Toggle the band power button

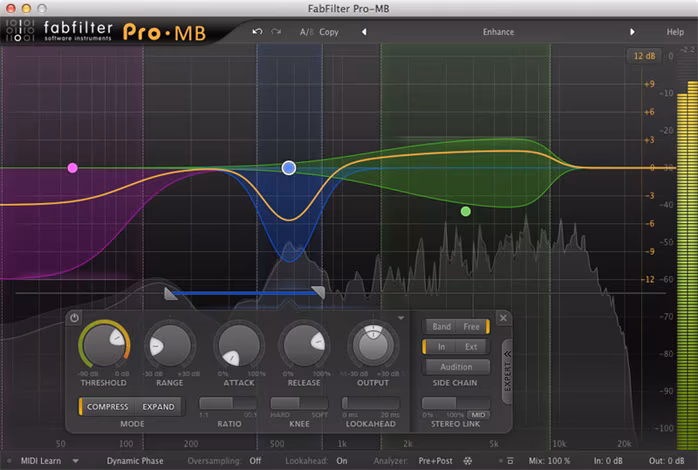74,318
